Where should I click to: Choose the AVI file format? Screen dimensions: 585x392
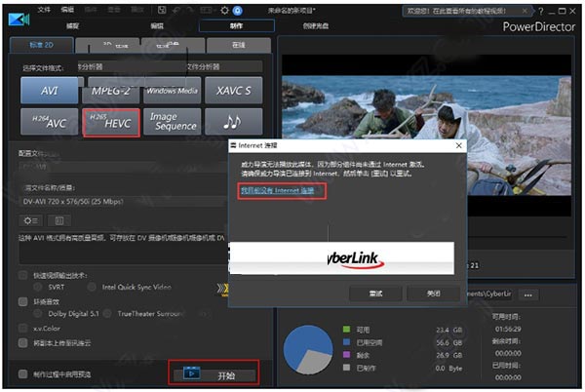[x=50, y=91]
